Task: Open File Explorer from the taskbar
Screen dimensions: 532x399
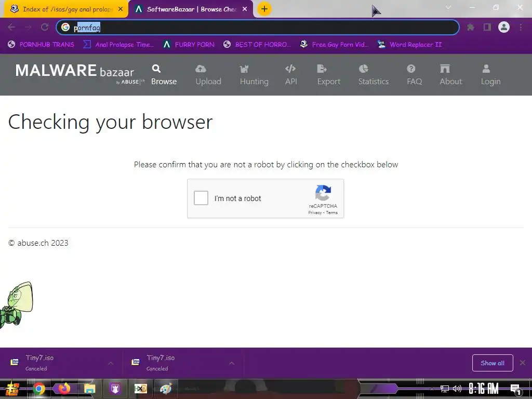Action: click(x=89, y=389)
